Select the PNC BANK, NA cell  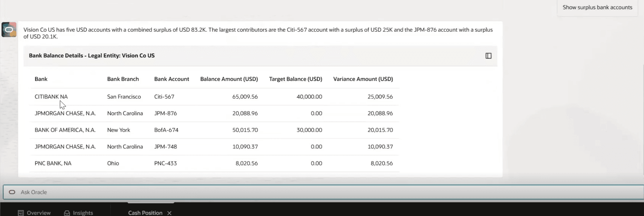point(53,163)
